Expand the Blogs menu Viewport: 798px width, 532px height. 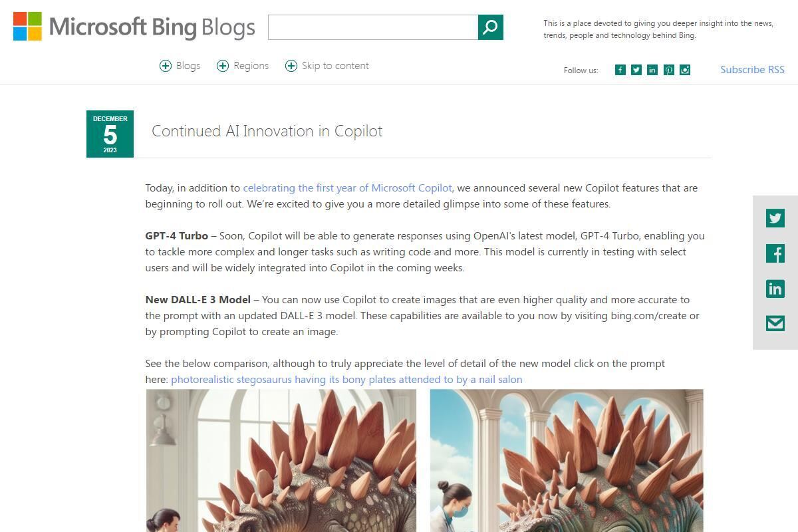[180, 65]
